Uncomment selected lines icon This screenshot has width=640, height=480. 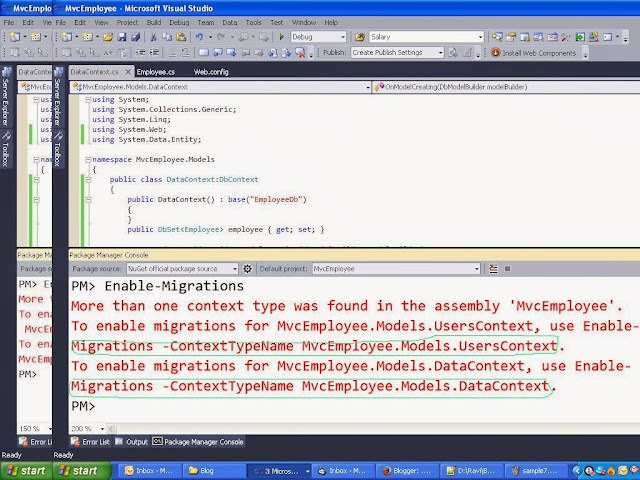point(185,53)
